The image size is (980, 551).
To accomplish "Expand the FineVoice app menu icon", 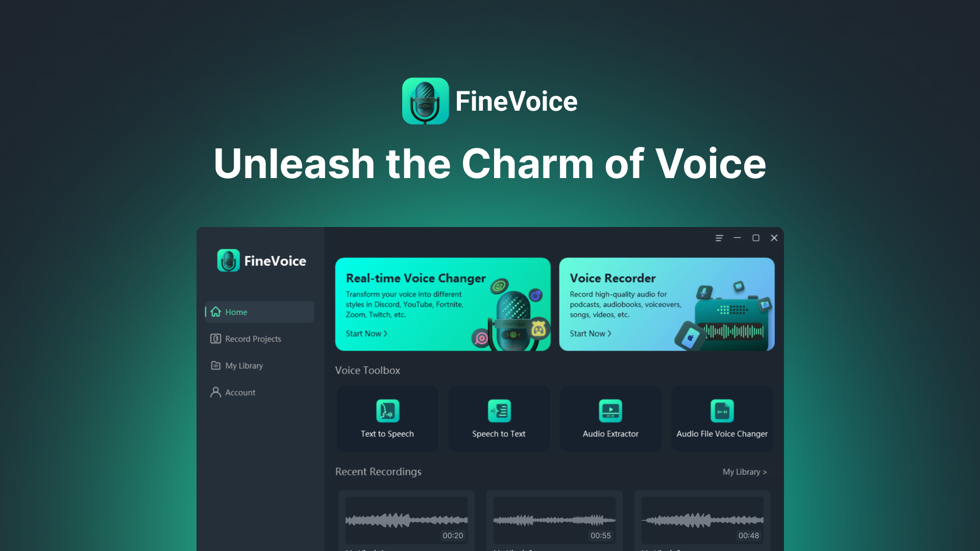I will tap(719, 238).
